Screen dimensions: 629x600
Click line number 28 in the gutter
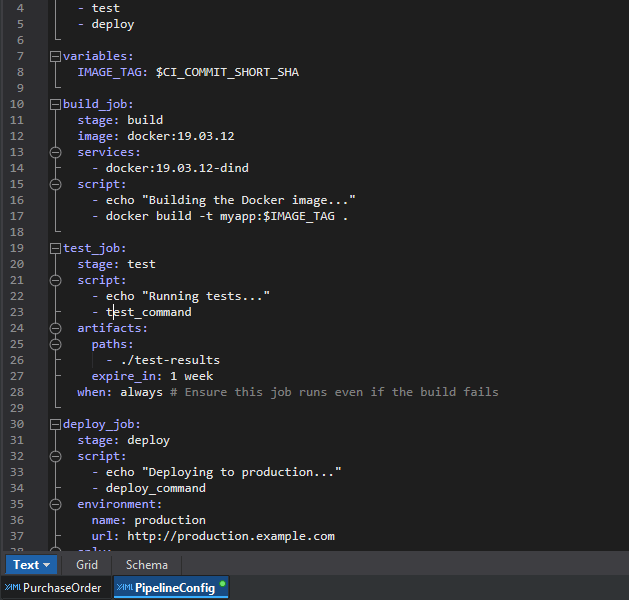17,392
